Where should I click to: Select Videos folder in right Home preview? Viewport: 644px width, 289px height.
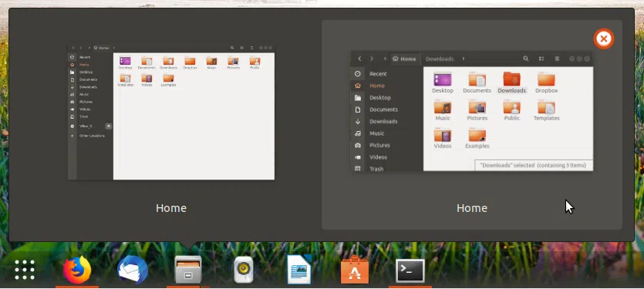point(443,139)
